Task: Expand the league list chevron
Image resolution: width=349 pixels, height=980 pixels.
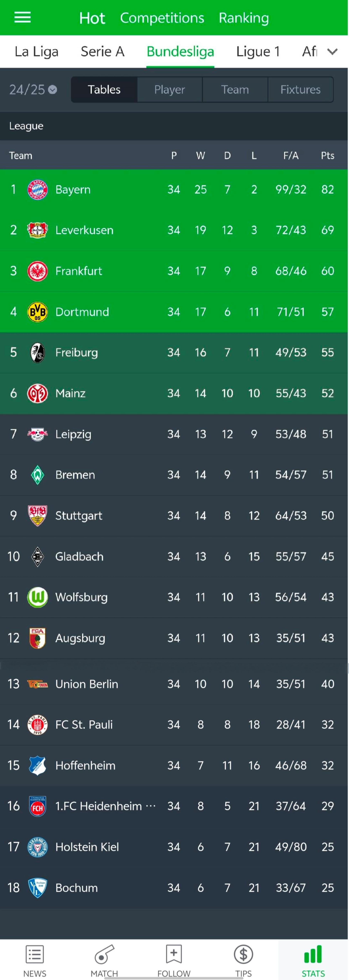Action: pyautogui.click(x=332, y=51)
